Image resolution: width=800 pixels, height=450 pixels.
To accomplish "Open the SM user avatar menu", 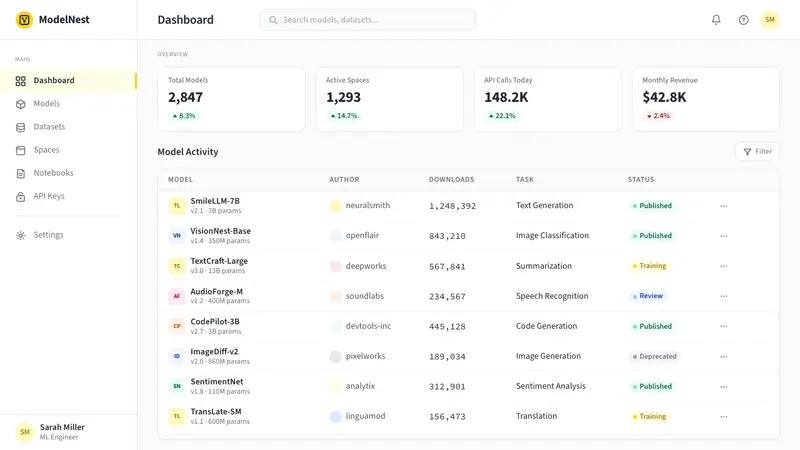I will 769,20.
